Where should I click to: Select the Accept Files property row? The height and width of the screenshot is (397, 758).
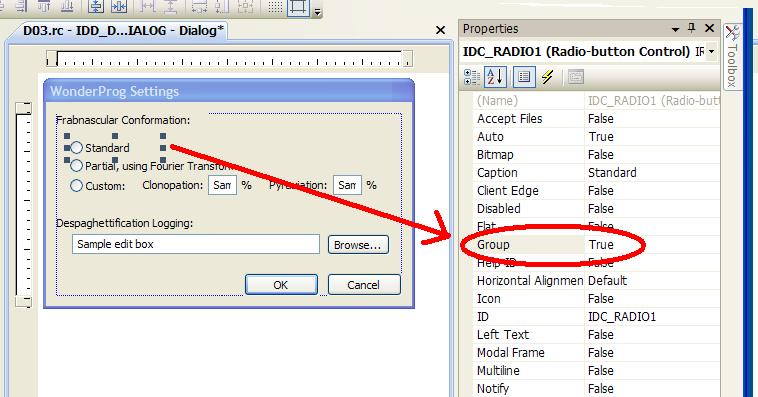tap(597, 118)
